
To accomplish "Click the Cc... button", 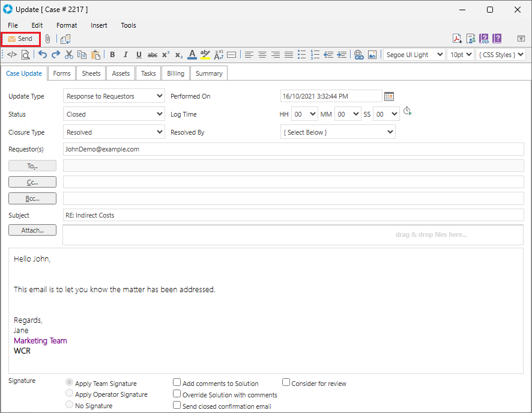I will click(x=32, y=182).
